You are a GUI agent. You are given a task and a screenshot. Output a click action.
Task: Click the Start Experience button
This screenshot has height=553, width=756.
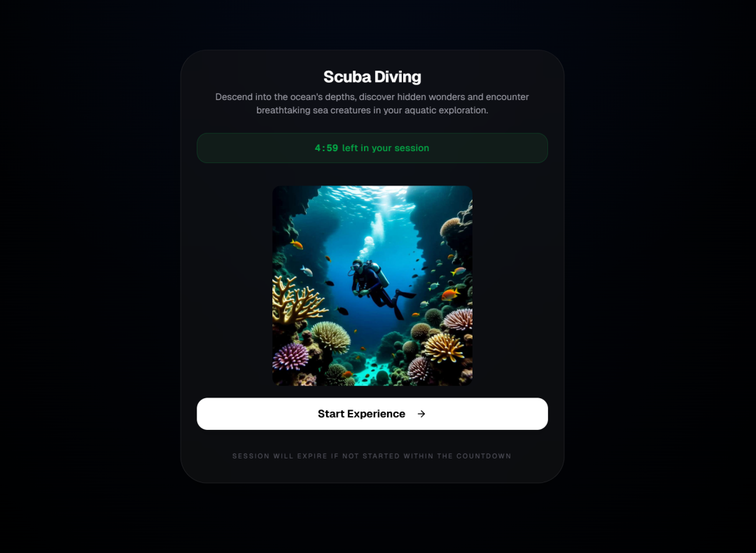tap(372, 414)
